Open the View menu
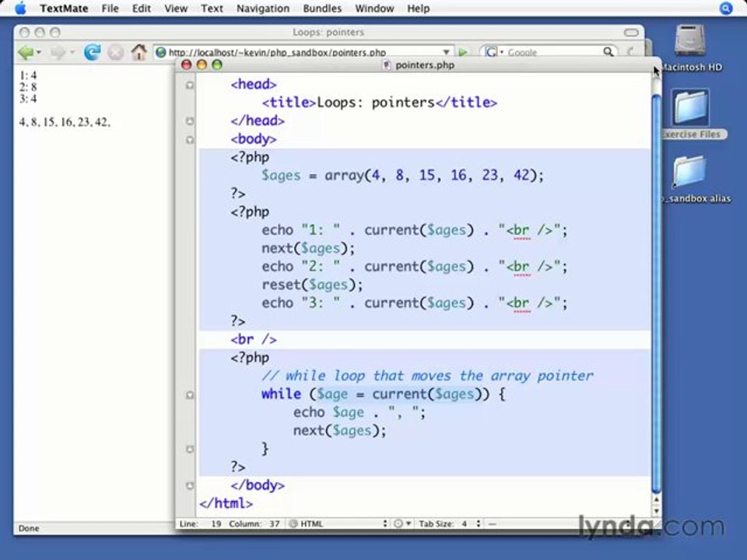This screenshot has width=747, height=560. [176, 9]
